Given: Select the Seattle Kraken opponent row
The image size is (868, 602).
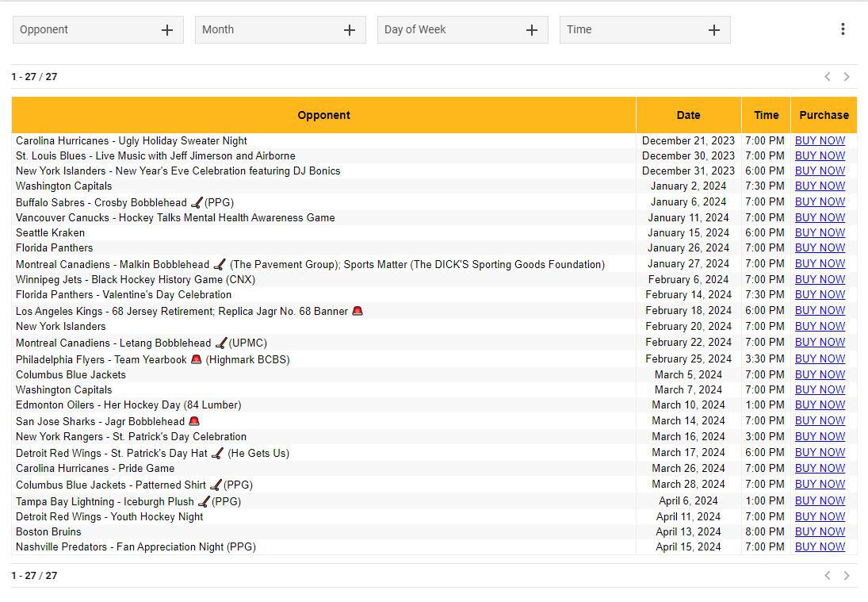Looking at the screenshot, I should [x=51, y=232].
